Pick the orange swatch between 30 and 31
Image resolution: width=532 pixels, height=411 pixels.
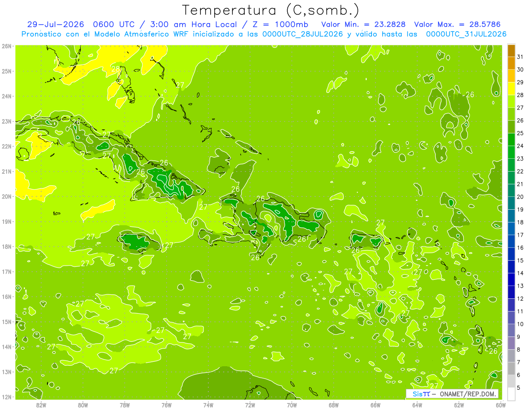tap(511, 63)
